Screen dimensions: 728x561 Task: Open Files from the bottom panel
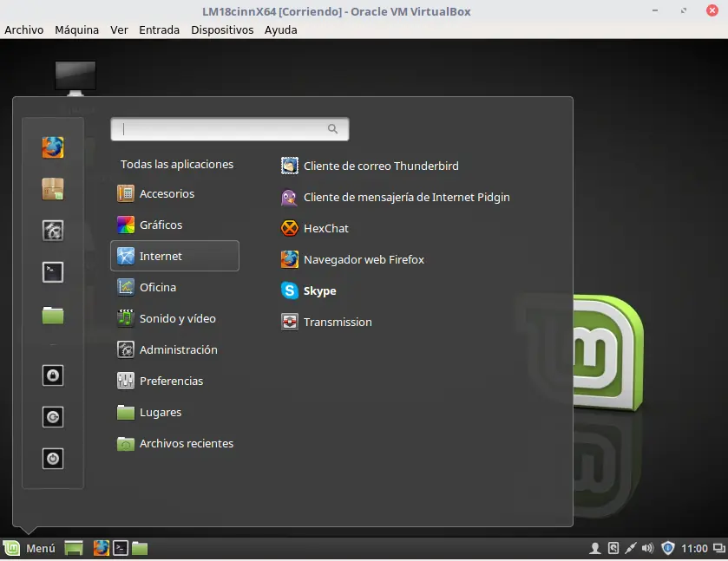140,549
